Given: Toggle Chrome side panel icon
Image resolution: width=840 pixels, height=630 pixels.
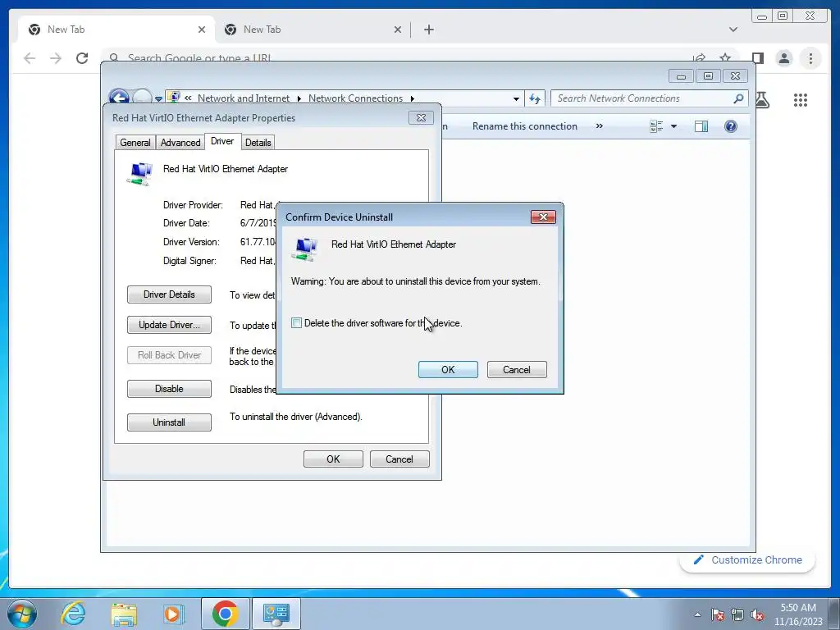Looking at the screenshot, I should [x=757, y=58].
